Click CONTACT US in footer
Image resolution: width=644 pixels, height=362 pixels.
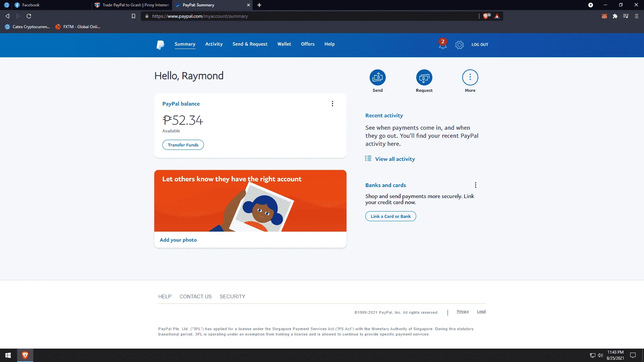point(196,296)
